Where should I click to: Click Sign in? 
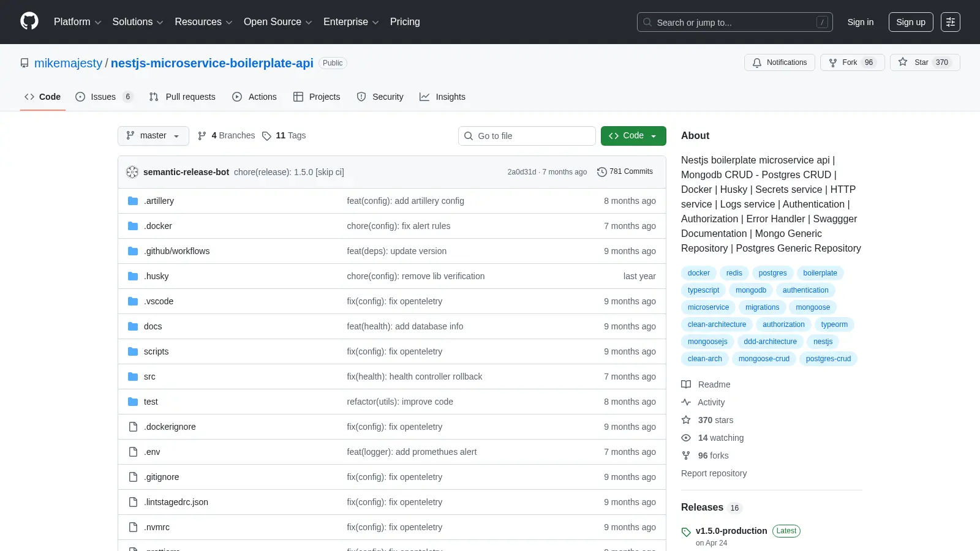tap(861, 22)
